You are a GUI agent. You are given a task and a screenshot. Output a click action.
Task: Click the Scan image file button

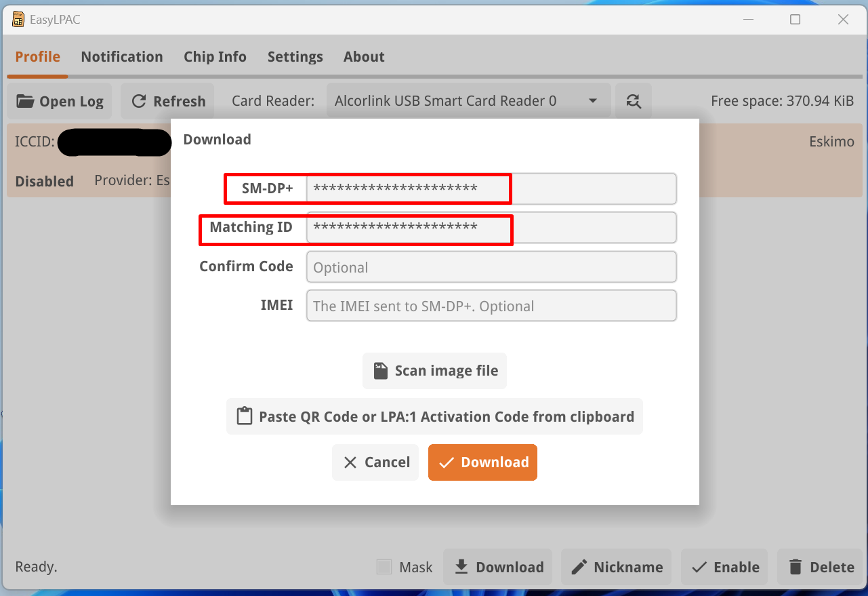click(434, 371)
